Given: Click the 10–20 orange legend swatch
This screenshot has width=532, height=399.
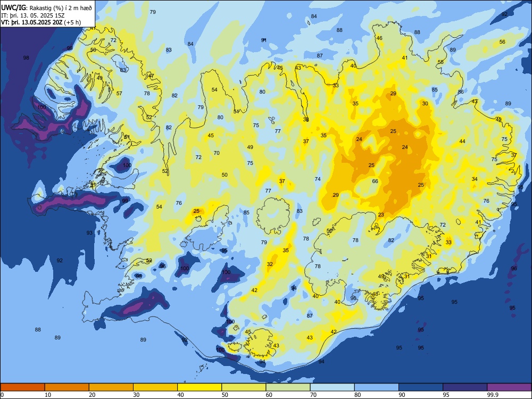Looking at the screenshot, I should tap(67, 387).
